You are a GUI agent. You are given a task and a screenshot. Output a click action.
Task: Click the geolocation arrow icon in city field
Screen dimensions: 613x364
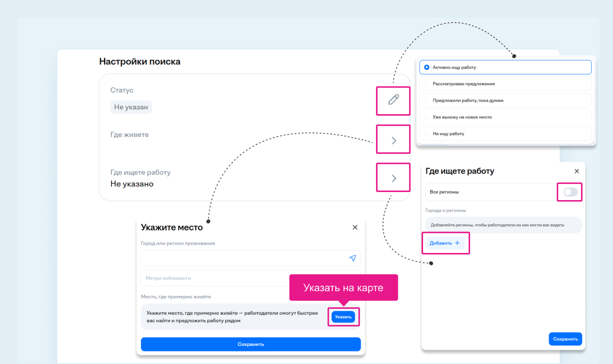352,258
